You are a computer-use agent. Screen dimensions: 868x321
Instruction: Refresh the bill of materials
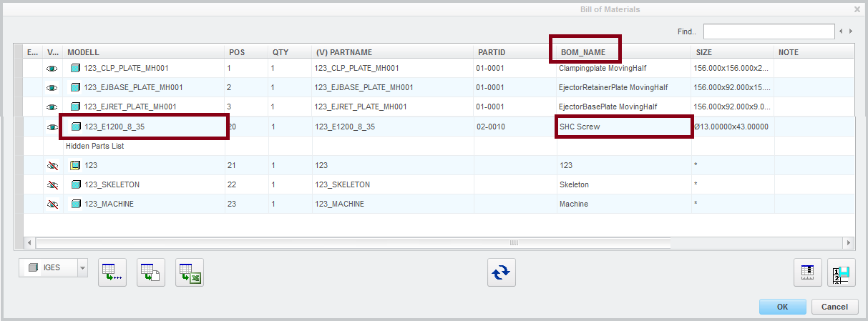502,272
